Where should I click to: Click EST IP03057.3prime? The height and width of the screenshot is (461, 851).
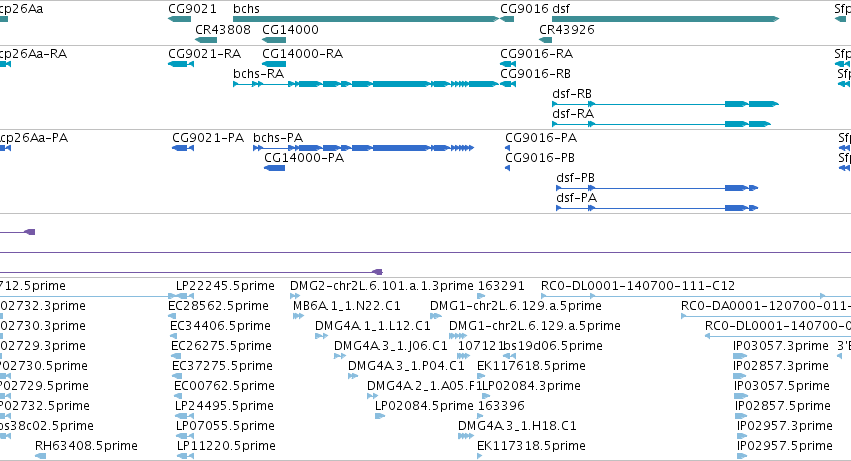(x=781, y=346)
